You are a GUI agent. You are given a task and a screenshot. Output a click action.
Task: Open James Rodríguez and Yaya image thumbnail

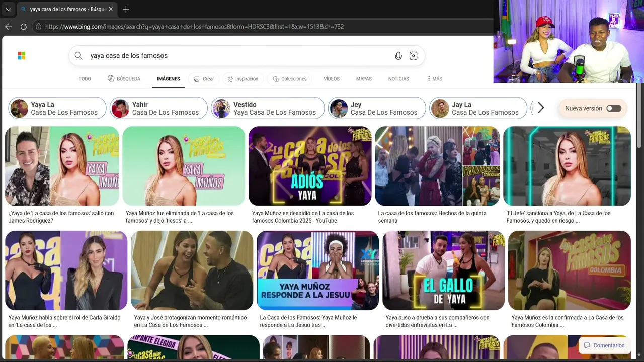click(x=62, y=166)
